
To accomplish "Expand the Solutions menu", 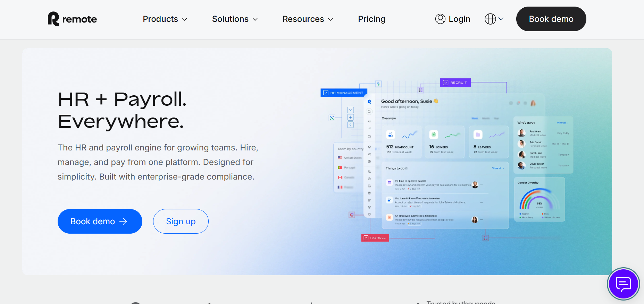I will pyautogui.click(x=235, y=19).
